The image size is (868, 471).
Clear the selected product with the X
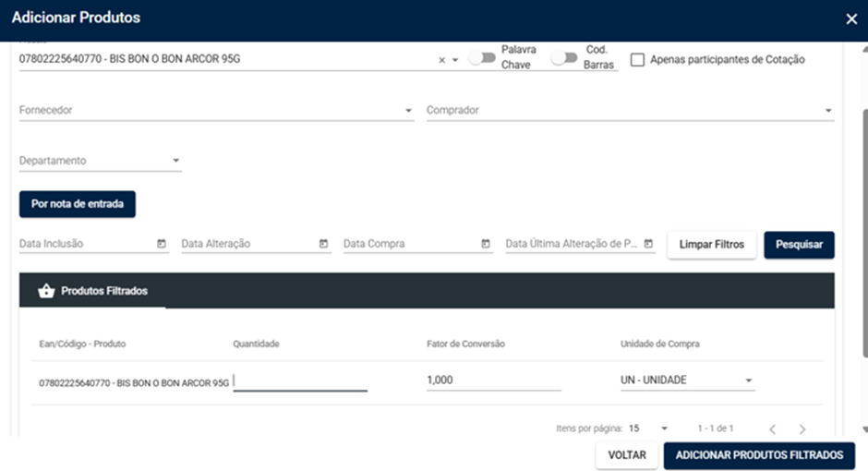pos(441,60)
